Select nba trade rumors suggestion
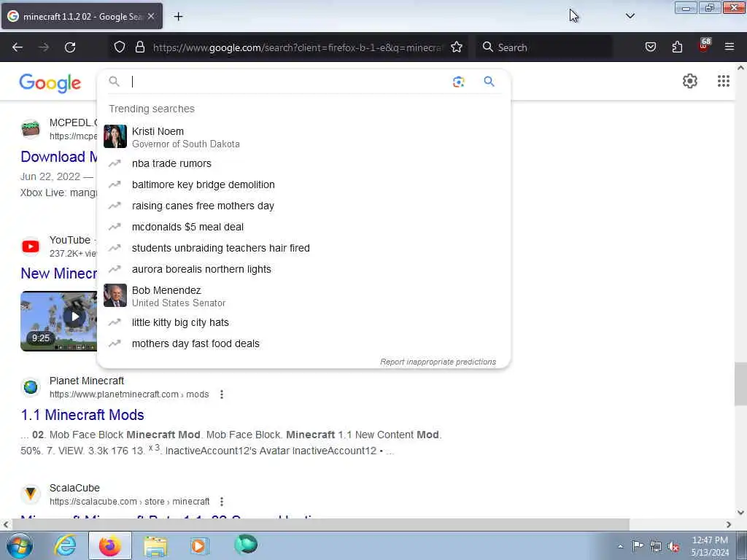Image resolution: width=747 pixels, height=560 pixels. [303, 163]
